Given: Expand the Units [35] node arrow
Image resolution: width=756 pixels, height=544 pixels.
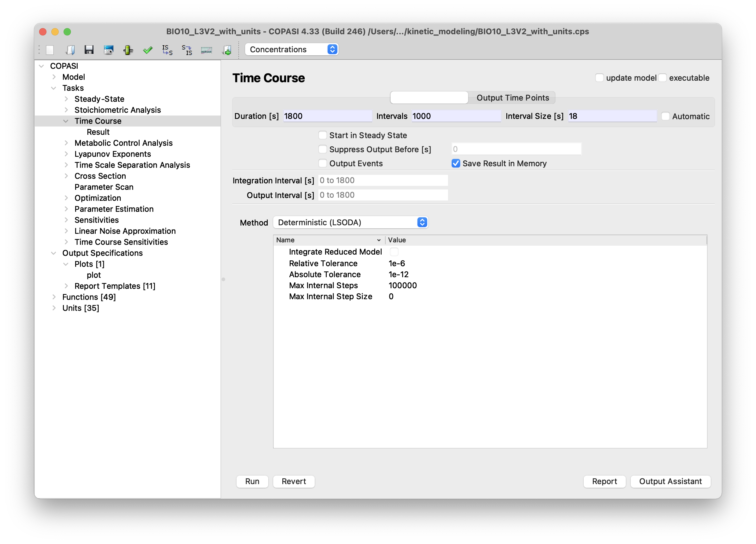Looking at the screenshot, I should [x=54, y=308].
